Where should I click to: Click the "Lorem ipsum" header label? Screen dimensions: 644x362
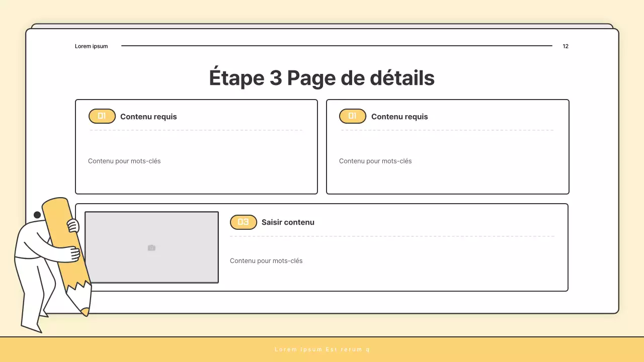pyautogui.click(x=91, y=46)
